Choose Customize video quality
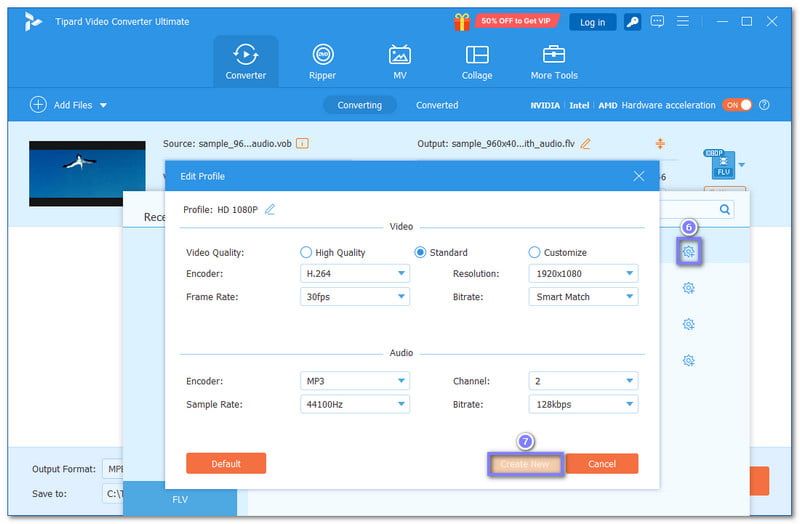The image size is (800, 524). 534,252
